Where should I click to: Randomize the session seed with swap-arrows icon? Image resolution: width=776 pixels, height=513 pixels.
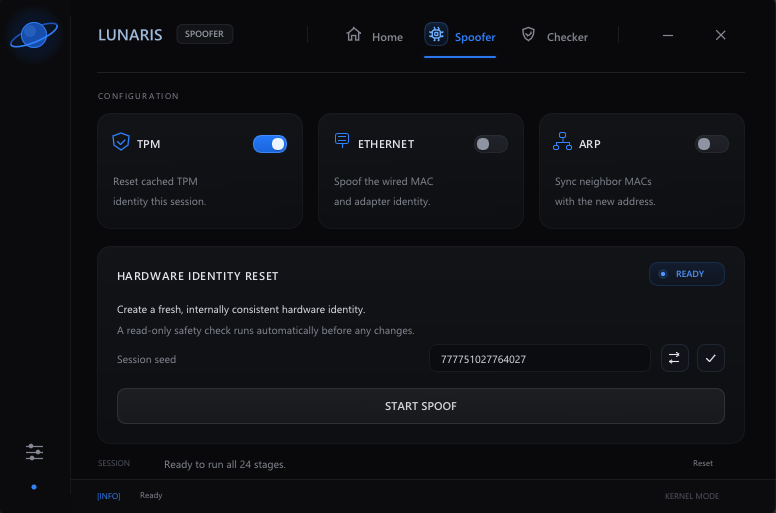[675, 358]
